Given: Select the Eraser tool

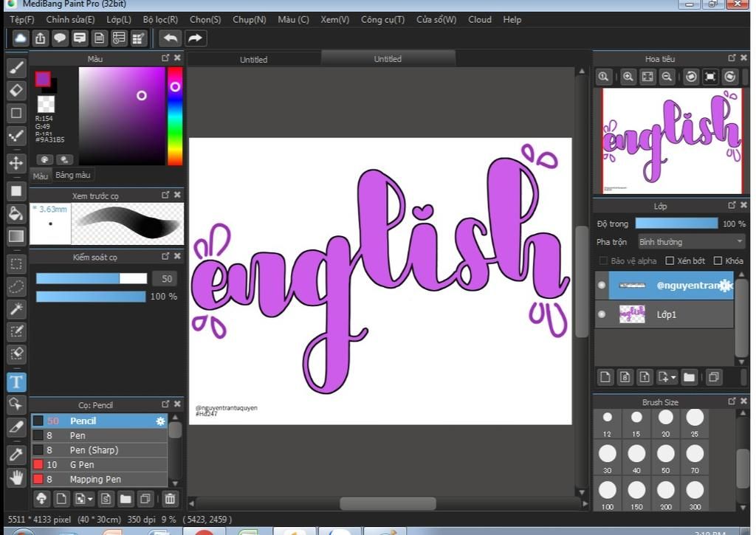Looking at the screenshot, I should pos(16,90).
